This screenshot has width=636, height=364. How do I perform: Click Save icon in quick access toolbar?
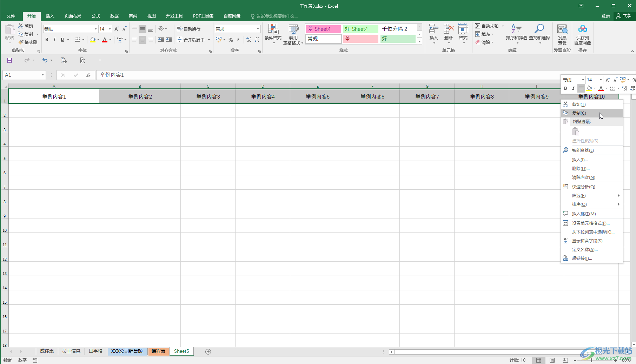click(9, 60)
